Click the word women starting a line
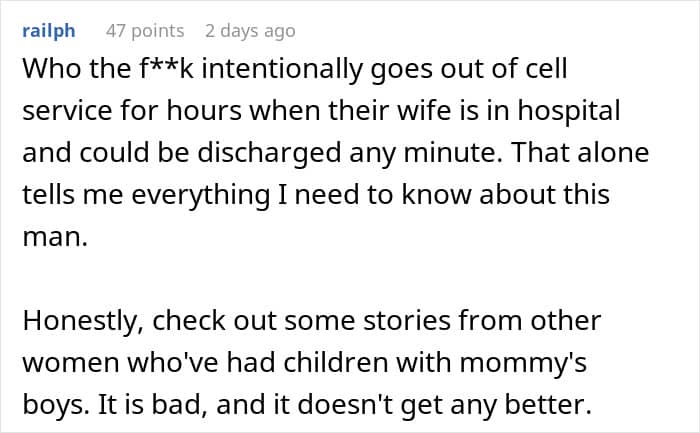The image size is (700, 433). 71,363
